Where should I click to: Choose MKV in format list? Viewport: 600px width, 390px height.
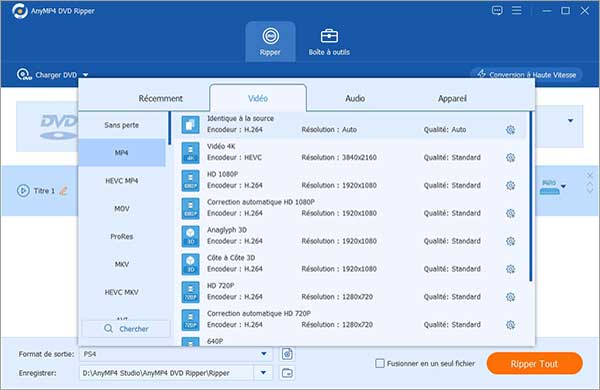pyautogui.click(x=122, y=264)
